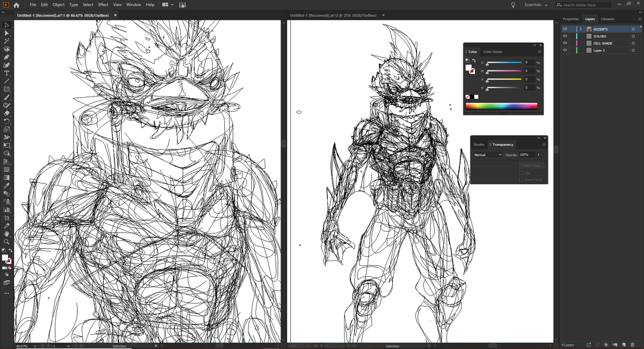Open the Object menu
Viewport: 644px width, 349px height.
click(58, 4)
